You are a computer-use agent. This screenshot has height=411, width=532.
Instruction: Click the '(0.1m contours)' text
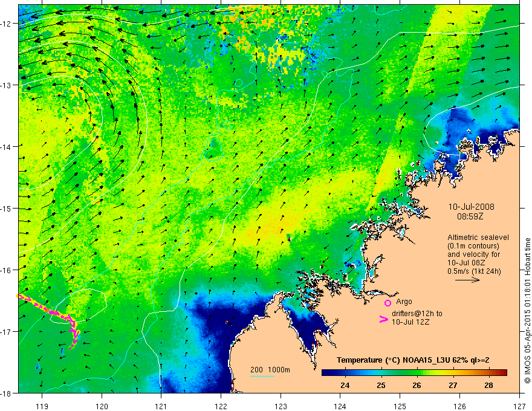pyautogui.click(x=473, y=246)
